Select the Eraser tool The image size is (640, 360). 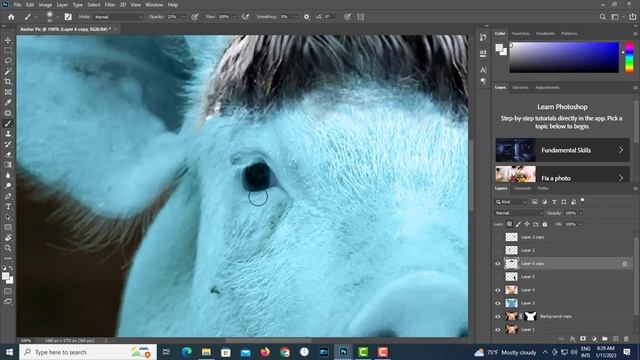coord(8,155)
